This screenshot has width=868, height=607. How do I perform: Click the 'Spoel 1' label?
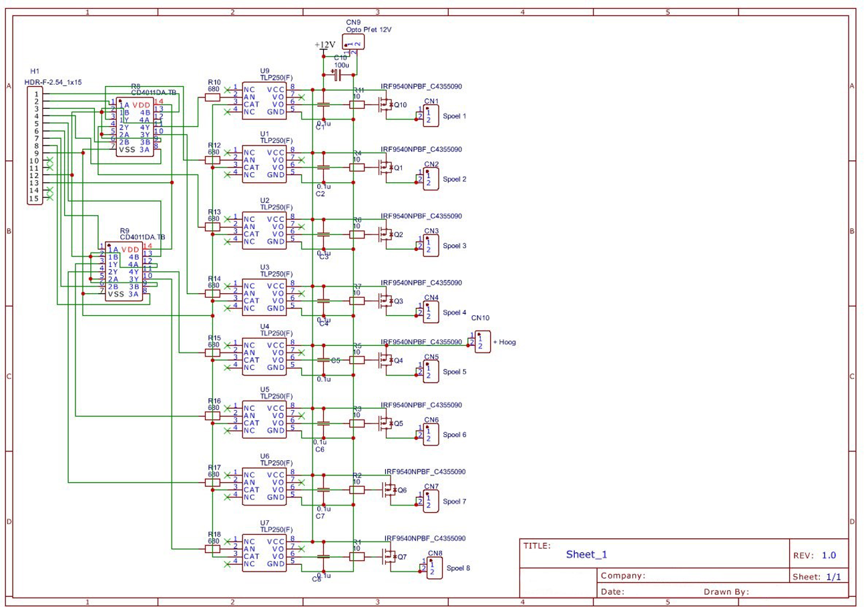coord(454,116)
